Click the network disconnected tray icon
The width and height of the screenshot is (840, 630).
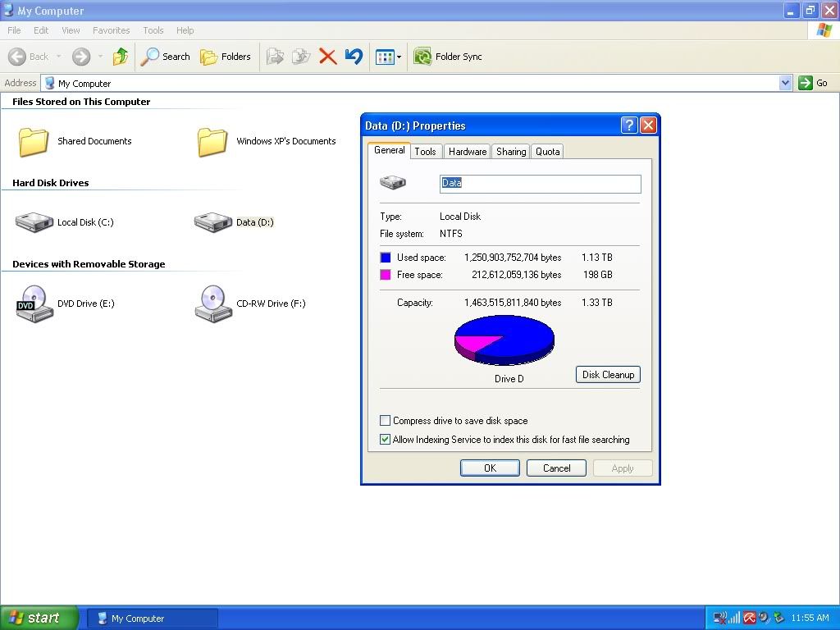click(720, 619)
